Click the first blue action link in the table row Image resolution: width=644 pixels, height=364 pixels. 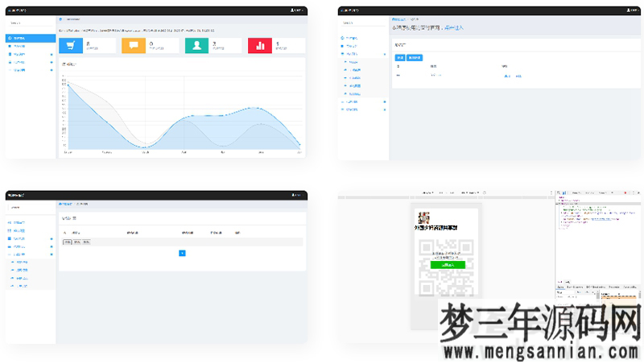[x=507, y=77]
